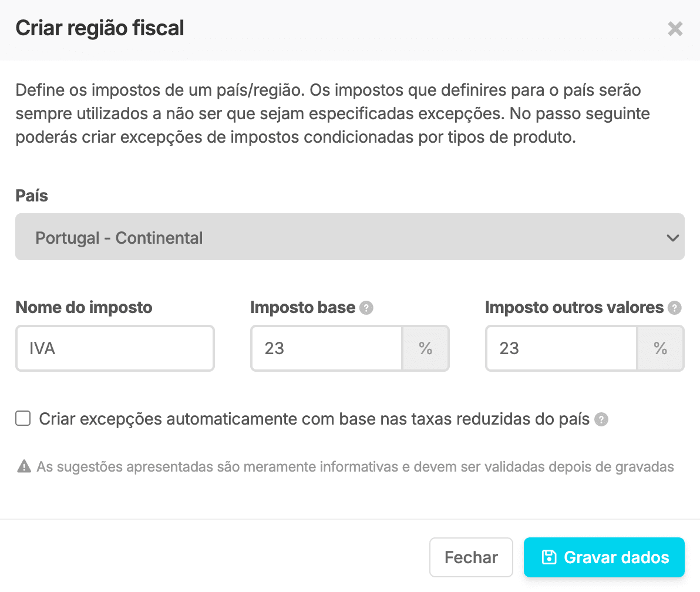The image size is (700, 592).
Task: Open the "Imposto base" help tooltip
Action: click(x=367, y=307)
